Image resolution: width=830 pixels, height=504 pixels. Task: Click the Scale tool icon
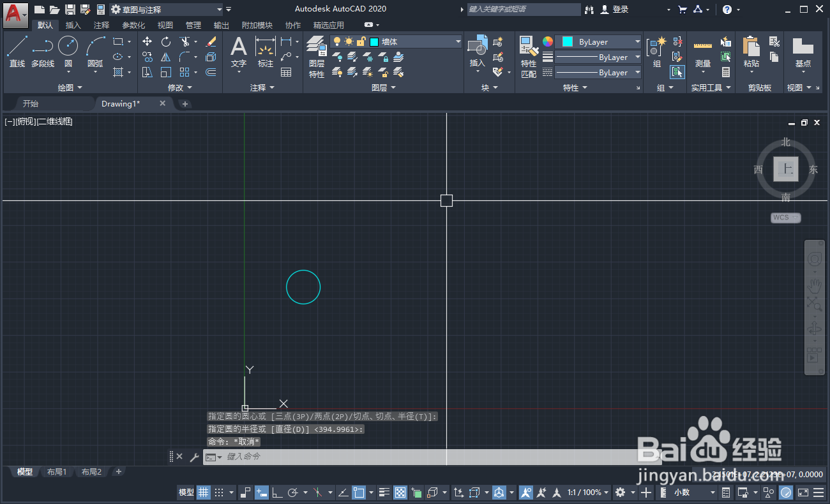166,72
